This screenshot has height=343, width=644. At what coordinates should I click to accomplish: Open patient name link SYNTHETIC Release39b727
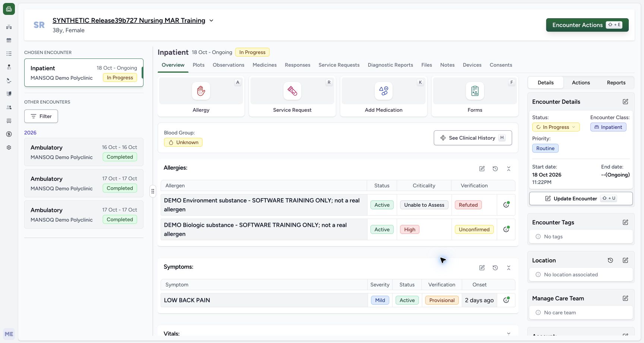(129, 20)
